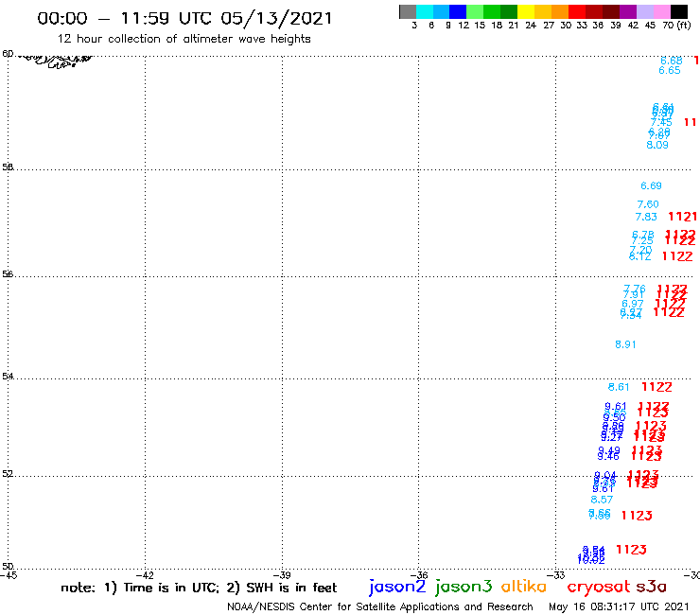This screenshot has width=700, height=615.
Task: Select the cyan swatch above the 6 label
Action: click(425, 11)
